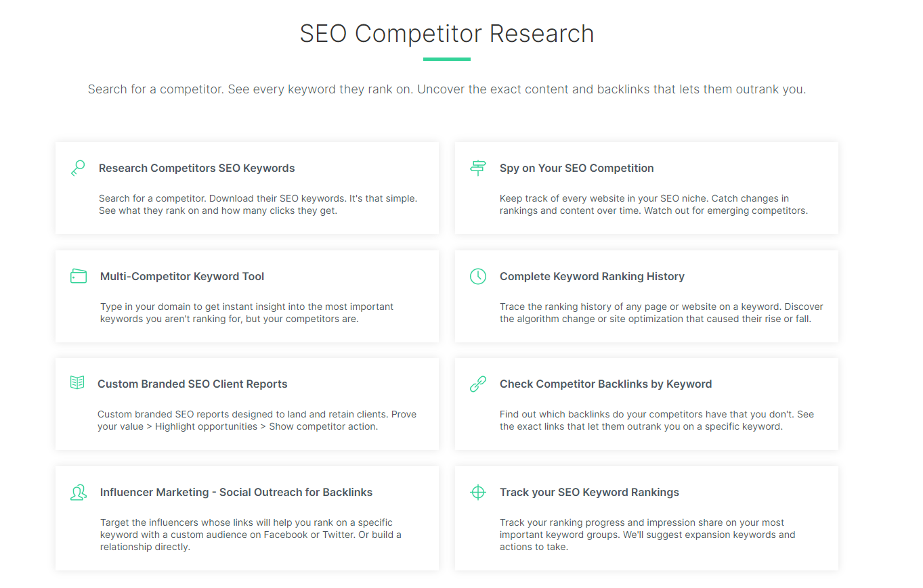This screenshot has height=588, width=923.
Task: Open Spy on Your SEO Competition heading
Action: click(x=577, y=168)
